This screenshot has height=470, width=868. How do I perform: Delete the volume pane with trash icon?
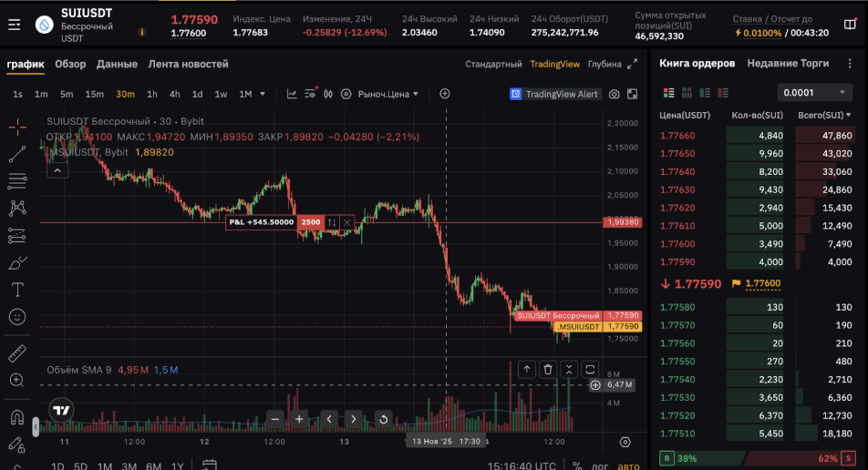coord(548,369)
